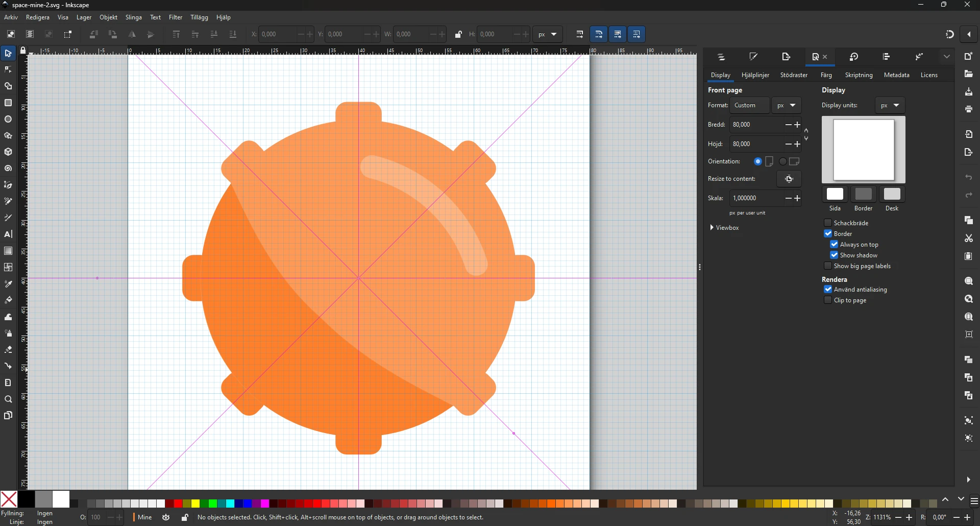Open the Filter menu
This screenshot has height=526, width=980.
(x=176, y=17)
